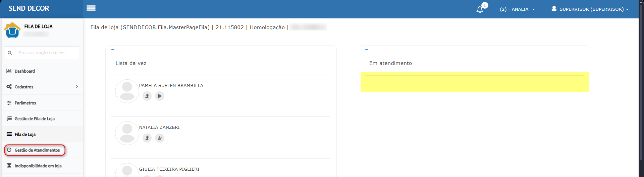The height and width of the screenshot is (177, 644).
Task: Open the notification bell
Action: point(480,9)
